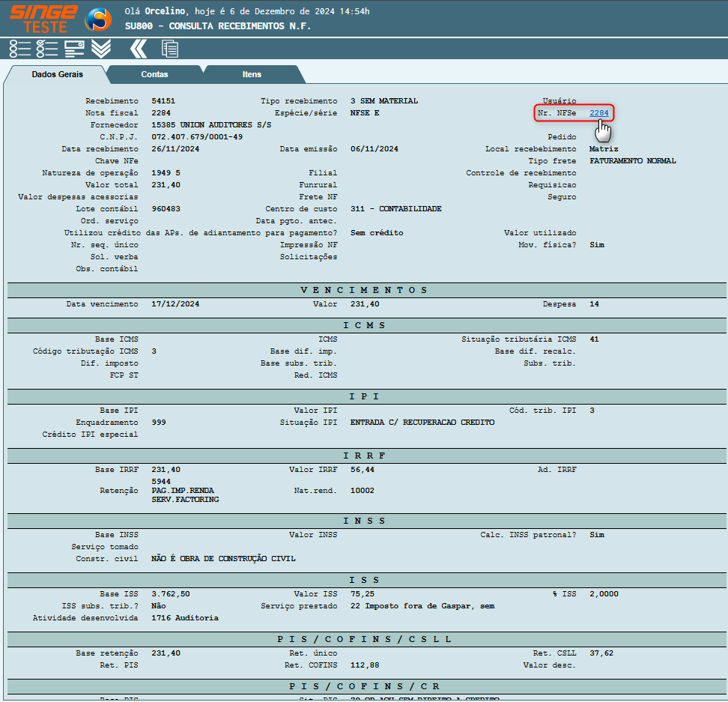Click the page title SU800 Consulta Recebimentos

click(217, 25)
